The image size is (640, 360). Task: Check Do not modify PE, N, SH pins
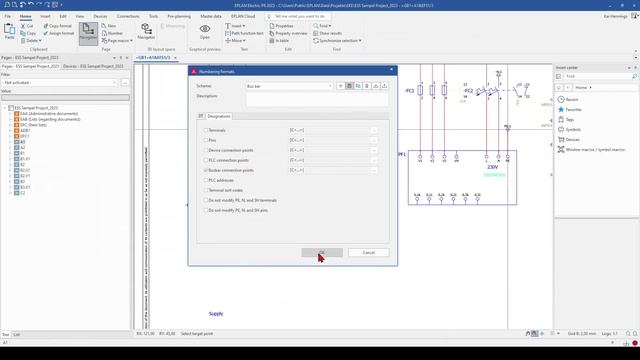point(206,210)
